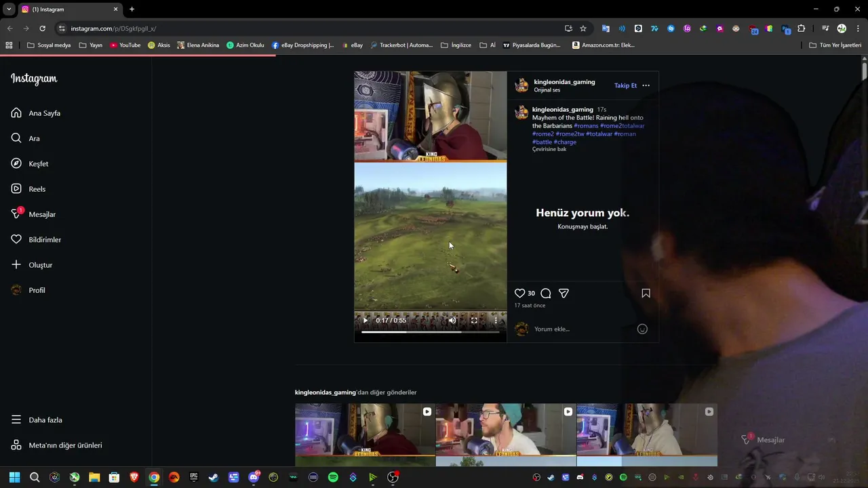The height and width of the screenshot is (488, 868).
Task: Open Spotify from taskbar
Action: 333,477
